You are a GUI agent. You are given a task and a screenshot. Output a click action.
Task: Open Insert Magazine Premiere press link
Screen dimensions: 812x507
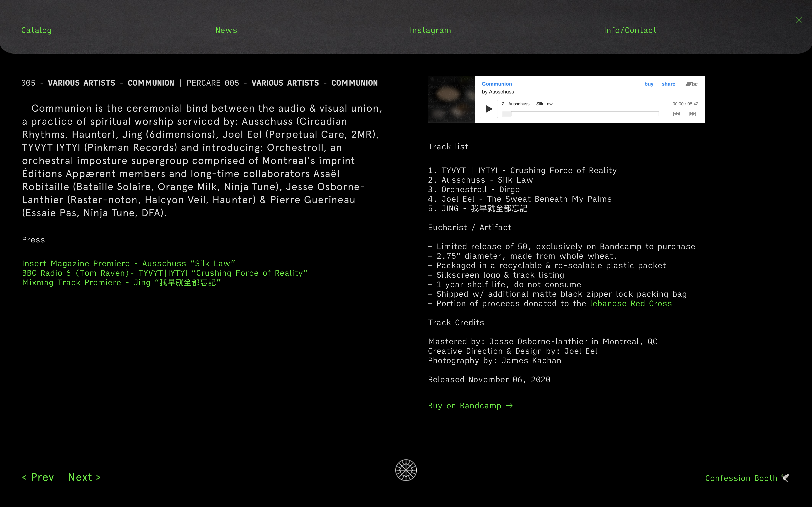pos(128,264)
